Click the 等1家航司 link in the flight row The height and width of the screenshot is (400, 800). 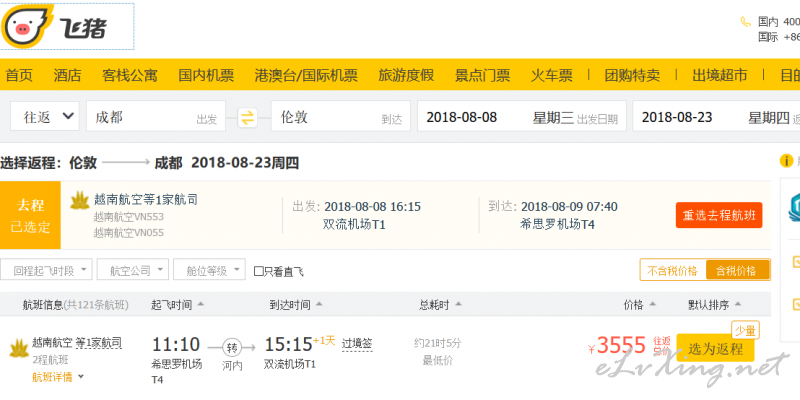point(98,342)
